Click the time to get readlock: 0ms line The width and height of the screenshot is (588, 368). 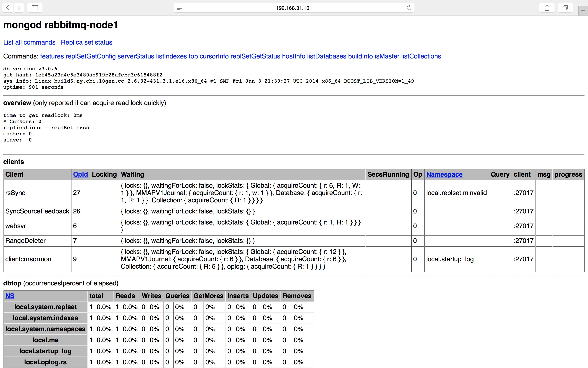click(43, 115)
